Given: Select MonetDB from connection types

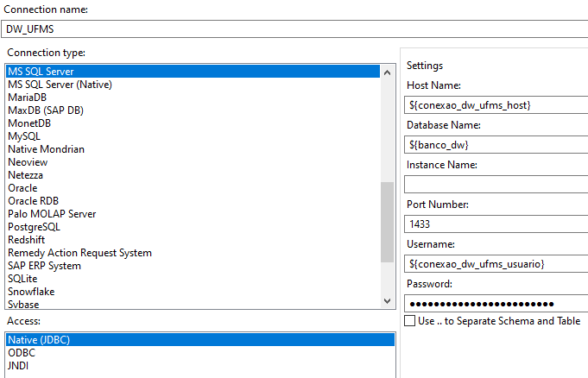Looking at the screenshot, I should coord(193,123).
